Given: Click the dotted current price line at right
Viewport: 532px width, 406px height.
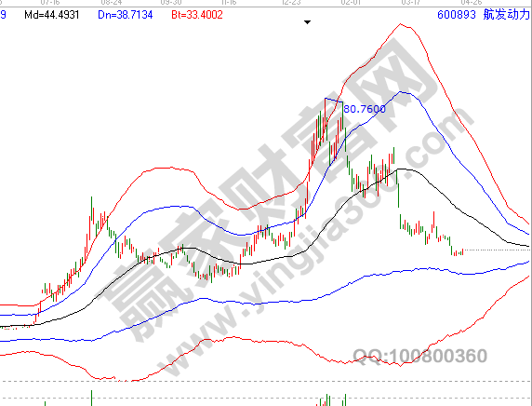Looking at the screenshot, I should 497,250.
